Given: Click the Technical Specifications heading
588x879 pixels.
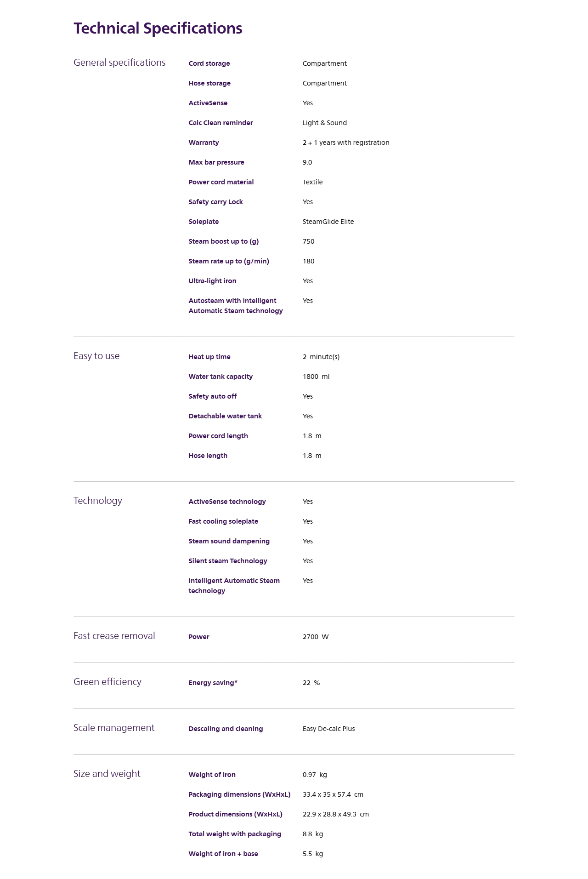Looking at the screenshot, I should tap(158, 29).
